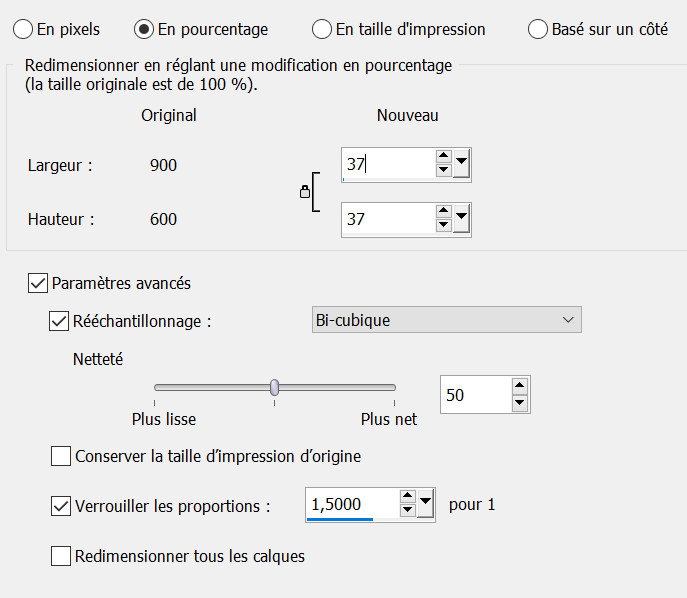The width and height of the screenshot is (687, 598).
Task: Decrease the Largeur value with down arrow
Action: coord(443,171)
